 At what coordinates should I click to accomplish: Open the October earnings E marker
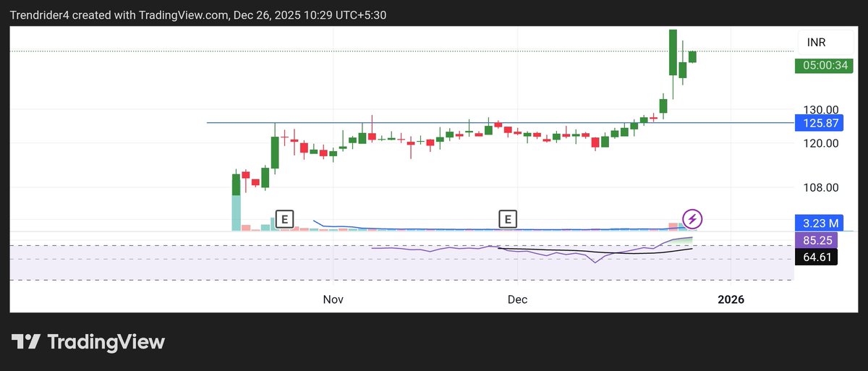pos(285,218)
